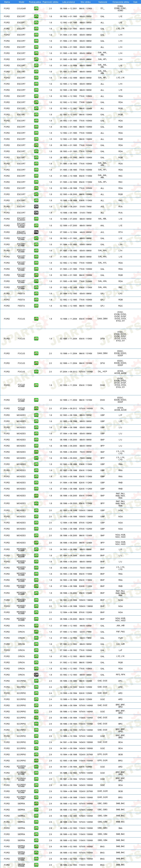Viewport: 141px width, 868px height.
Task: Click the petrol icon for FOCUS KOMBI 107kW / 145KM
Action: coord(36,408)
